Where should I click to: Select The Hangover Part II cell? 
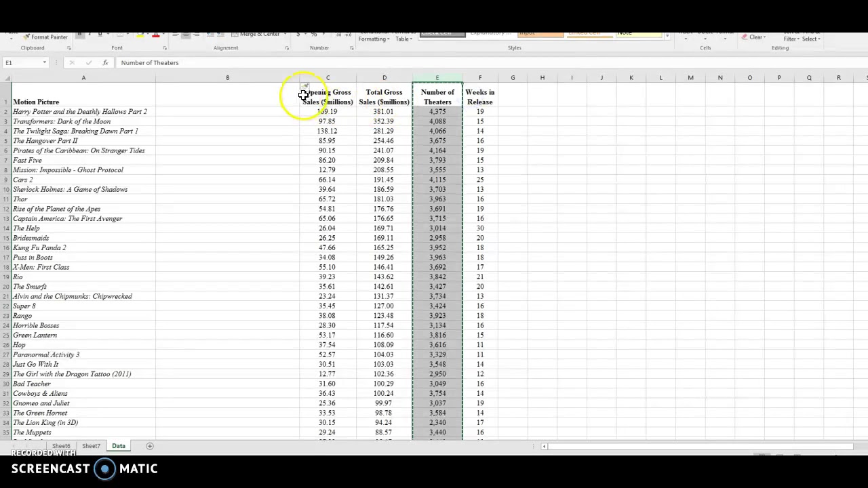pyautogui.click(x=83, y=141)
